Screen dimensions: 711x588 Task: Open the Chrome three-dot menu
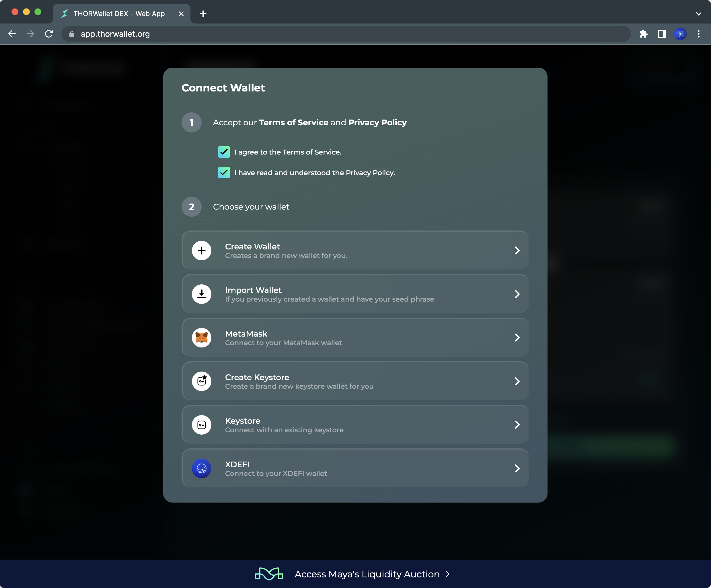coord(698,34)
